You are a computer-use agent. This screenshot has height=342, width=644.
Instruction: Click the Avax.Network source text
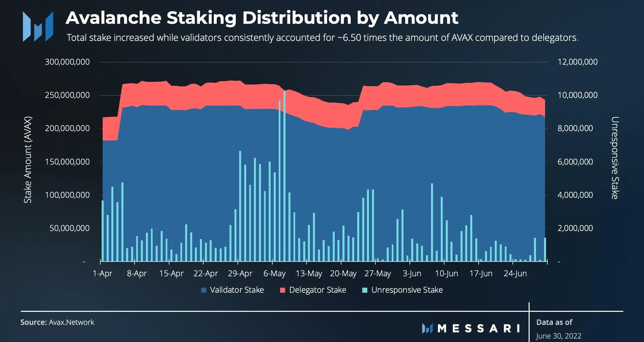click(71, 322)
